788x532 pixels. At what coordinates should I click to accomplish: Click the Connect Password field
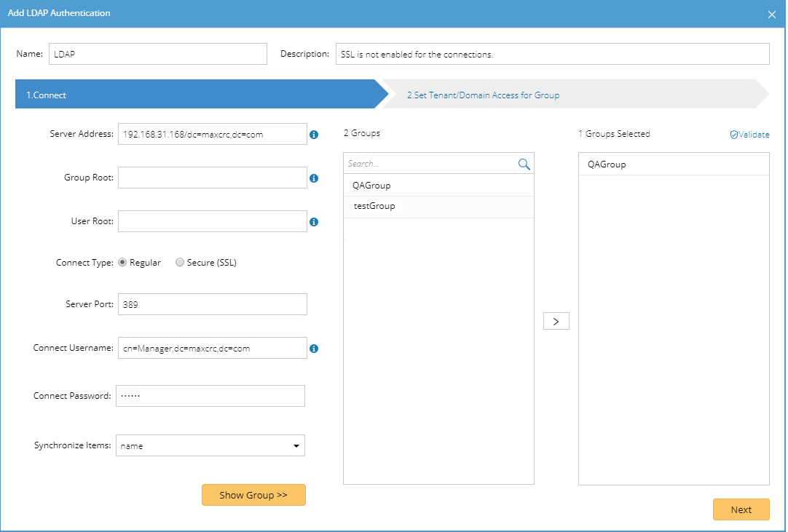(210, 396)
